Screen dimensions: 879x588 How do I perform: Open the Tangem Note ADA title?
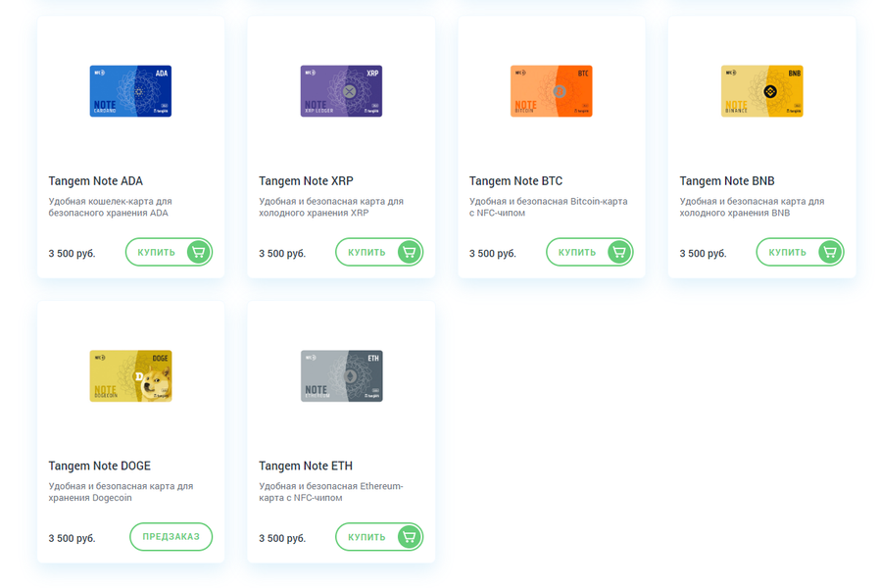coord(96,181)
